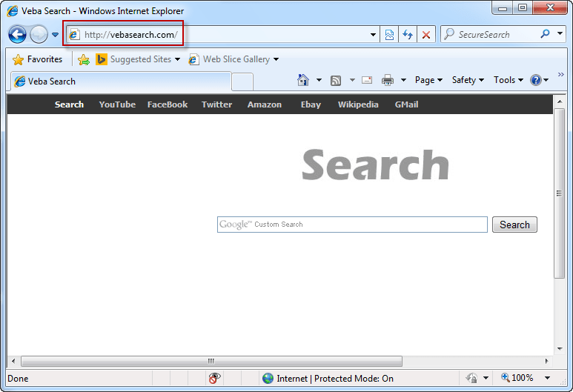Image resolution: width=573 pixels, height=392 pixels.
Task: Click the large grey Search logo
Action: [376, 165]
